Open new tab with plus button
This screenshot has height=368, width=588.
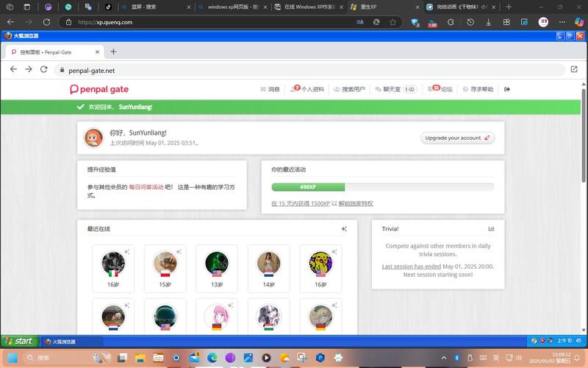(x=113, y=52)
